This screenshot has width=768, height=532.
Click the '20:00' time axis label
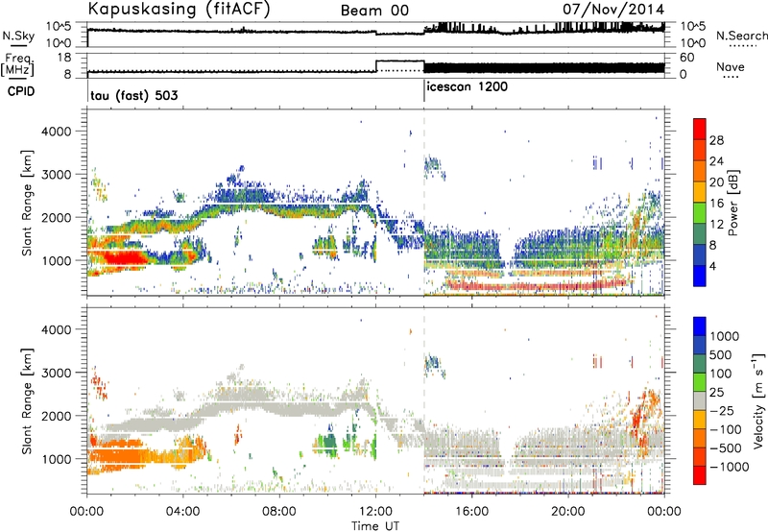(x=567, y=512)
